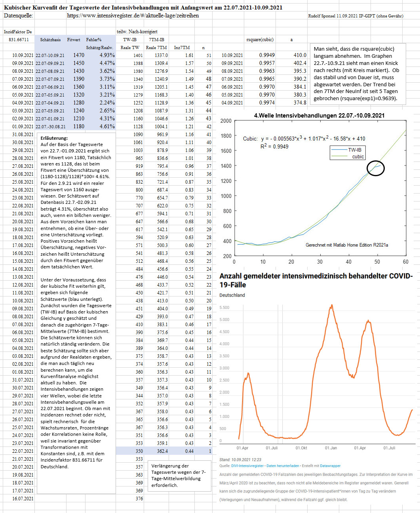Click the 'Schätzbasis' column header cell
The height and width of the screenshot is (513, 420).
coord(50,40)
